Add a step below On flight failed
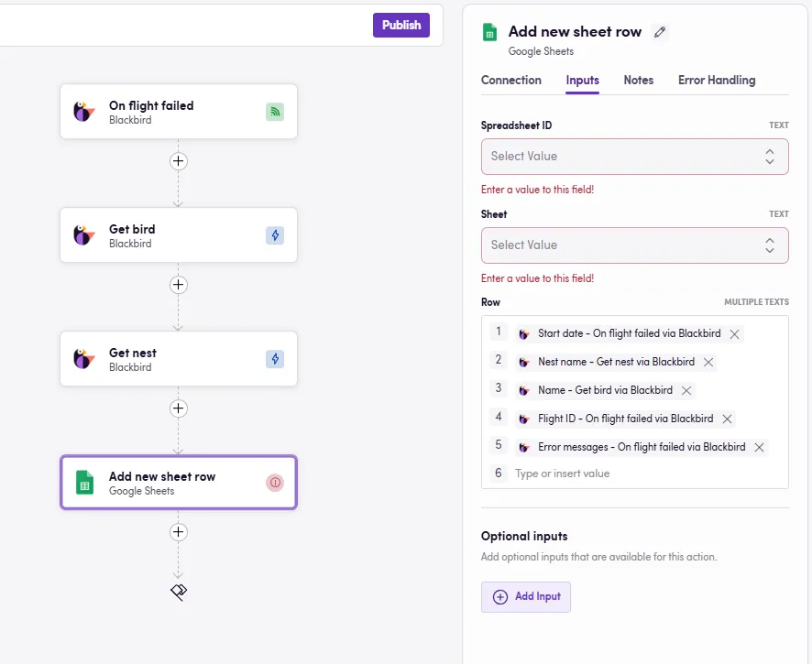This screenshot has height=664, width=812. coord(179,161)
